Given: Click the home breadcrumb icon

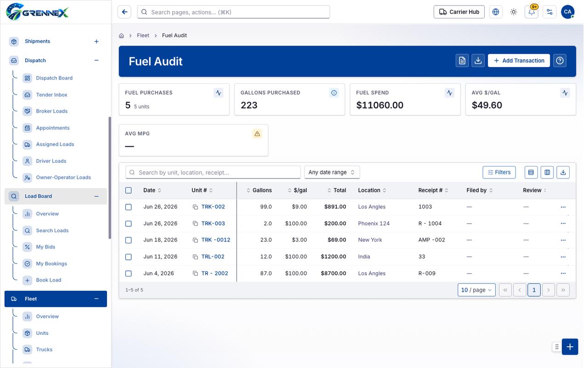Looking at the screenshot, I should pyautogui.click(x=122, y=35).
